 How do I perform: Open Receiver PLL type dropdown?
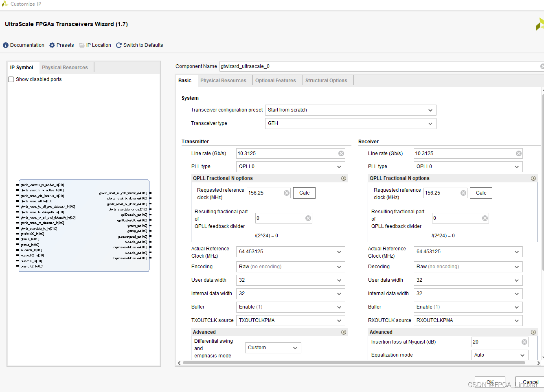point(468,166)
